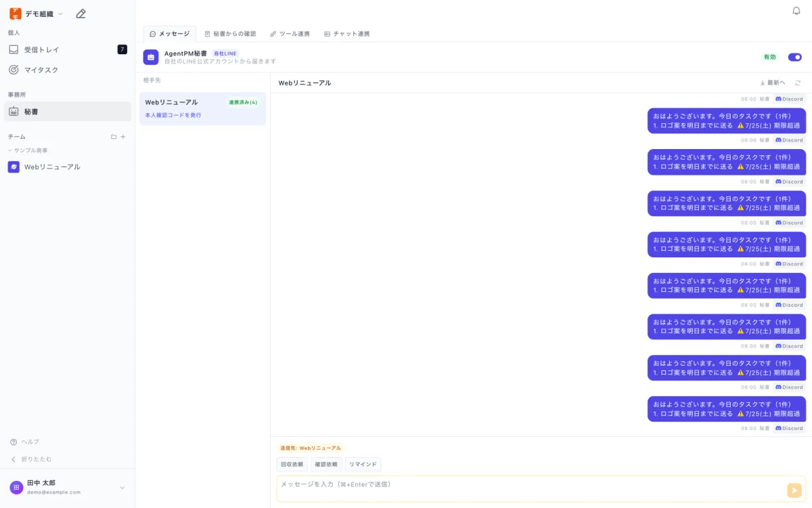
Task: Click the 有効 status label
Action: 770,57
